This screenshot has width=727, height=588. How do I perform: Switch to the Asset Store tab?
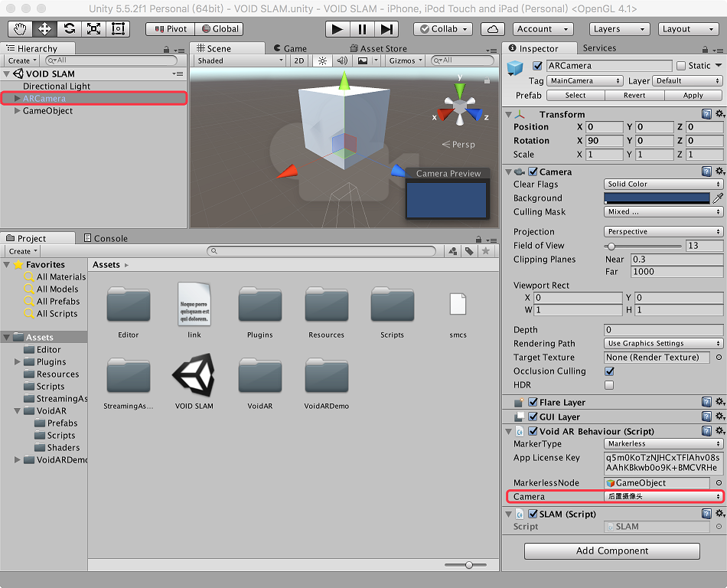(x=378, y=48)
